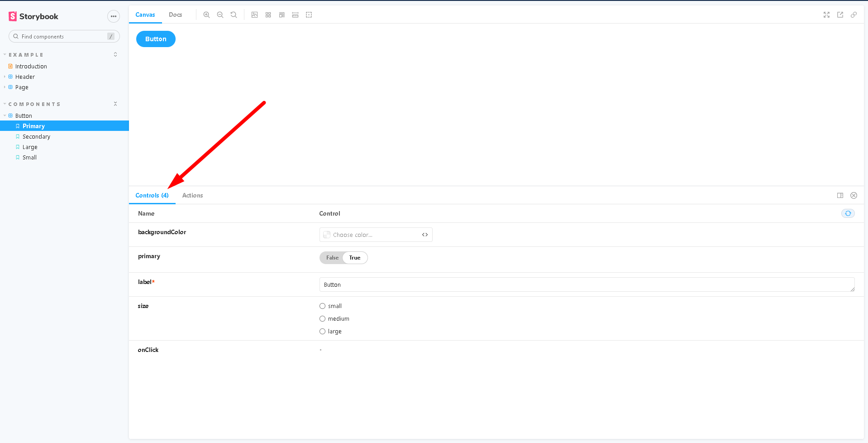Choose the large size radio option
The height and width of the screenshot is (443, 868).
323,332
